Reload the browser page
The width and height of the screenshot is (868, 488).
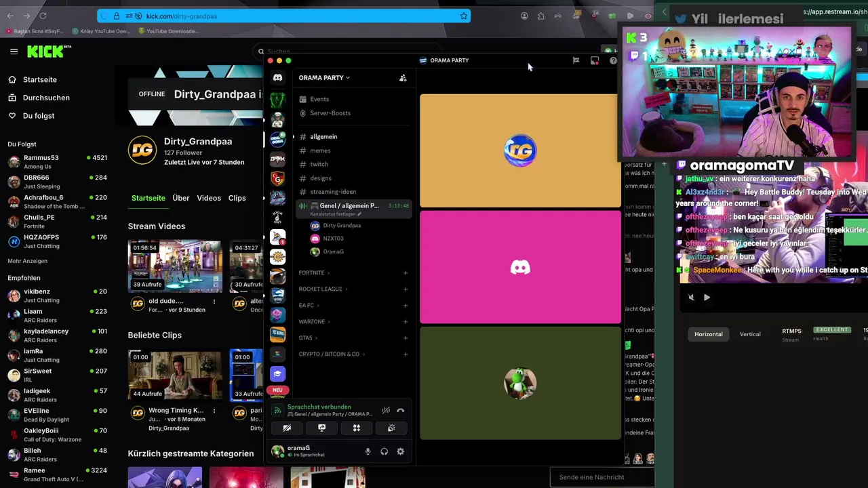coord(43,16)
